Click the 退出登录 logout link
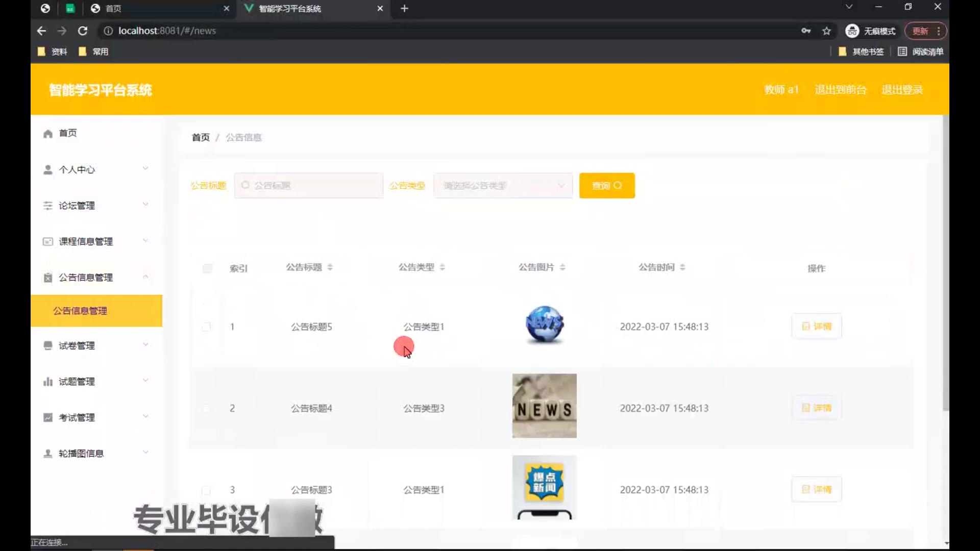The width and height of the screenshot is (980, 551). 902,90
